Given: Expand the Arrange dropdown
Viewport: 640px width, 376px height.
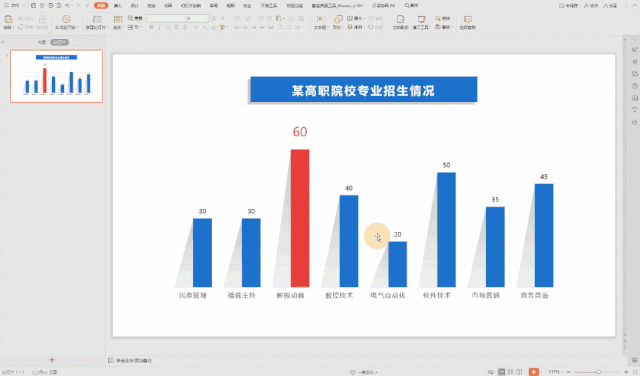Looking at the screenshot, I should [x=356, y=27].
